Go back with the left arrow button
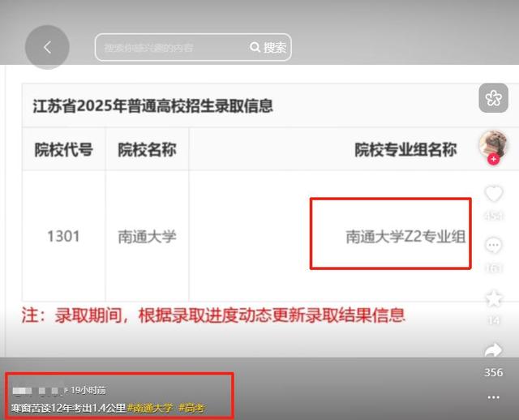The image size is (519, 420). click(x=47, y=47)
